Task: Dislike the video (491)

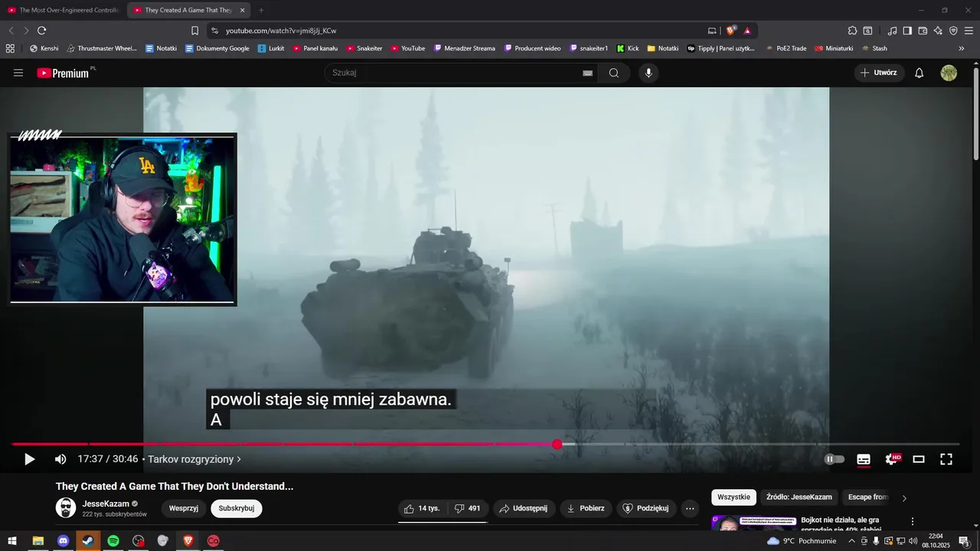Action: coord(467,508)
